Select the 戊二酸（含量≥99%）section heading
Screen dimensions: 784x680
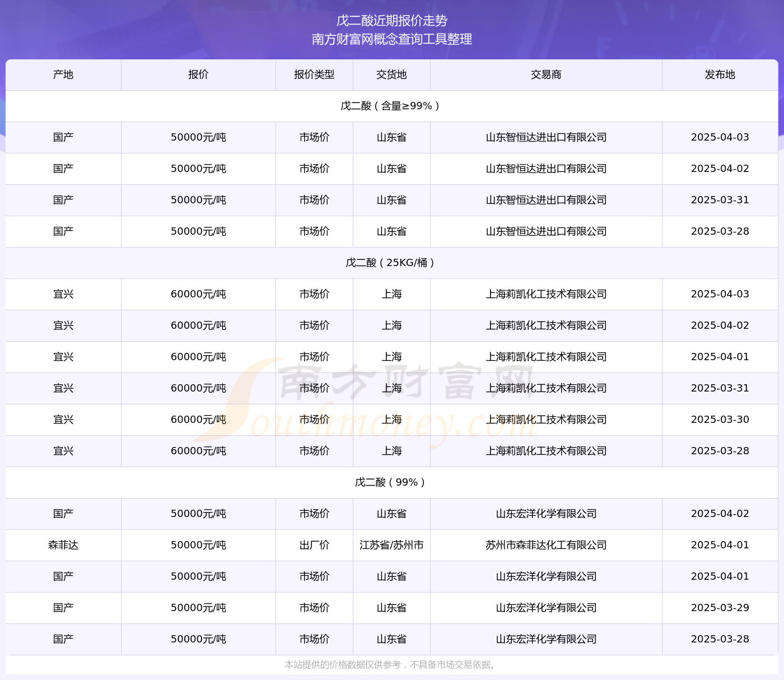[391, 106]
